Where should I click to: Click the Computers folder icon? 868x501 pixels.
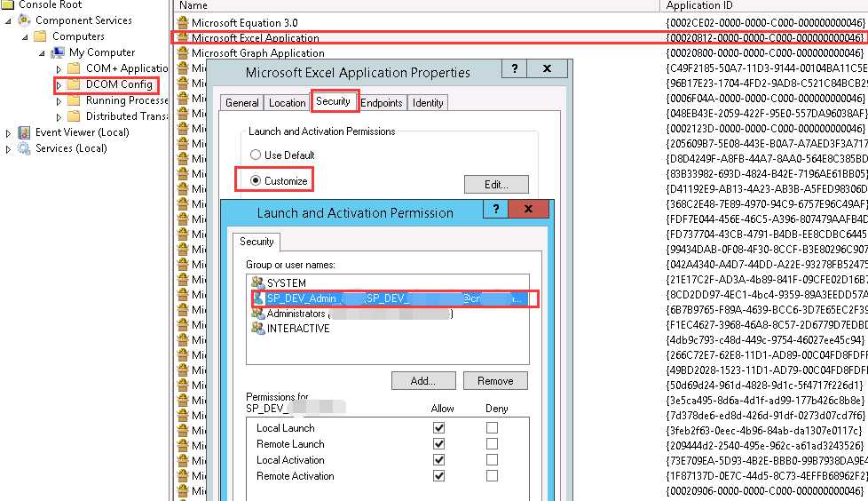click(x=40, y=36)
